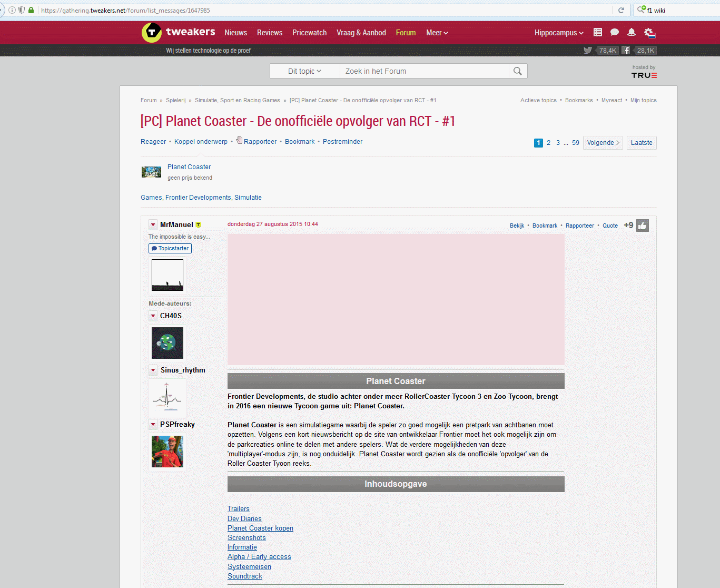
Task: Go to page 2 of the topic
Action: [548, 143]
